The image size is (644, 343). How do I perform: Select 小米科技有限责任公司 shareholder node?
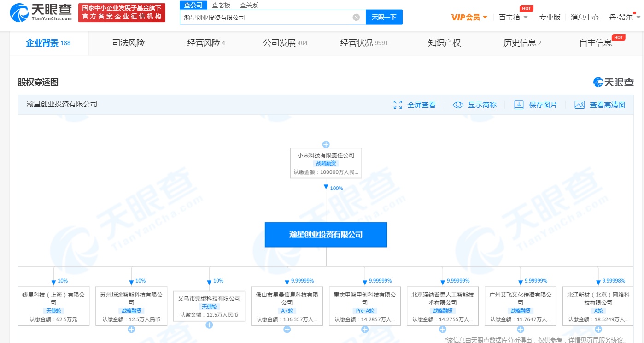(x=326, y=163)
